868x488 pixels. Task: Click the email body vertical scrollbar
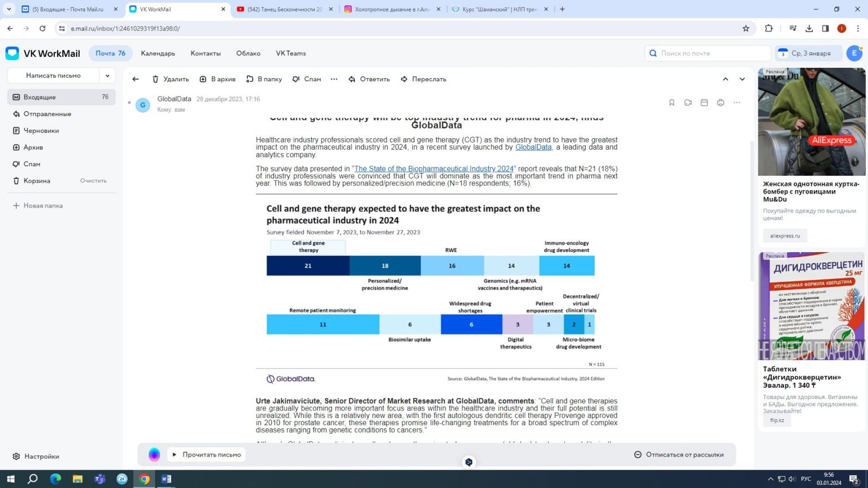pos(752,211)
